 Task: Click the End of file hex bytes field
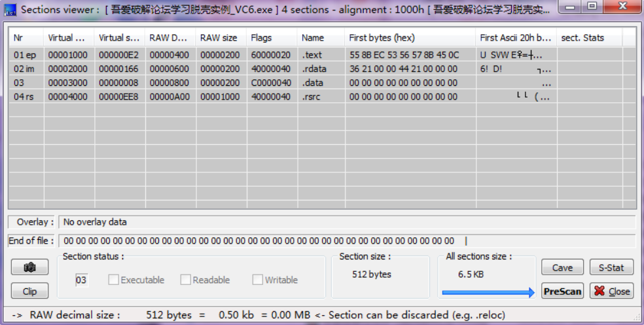pos(346,241)
